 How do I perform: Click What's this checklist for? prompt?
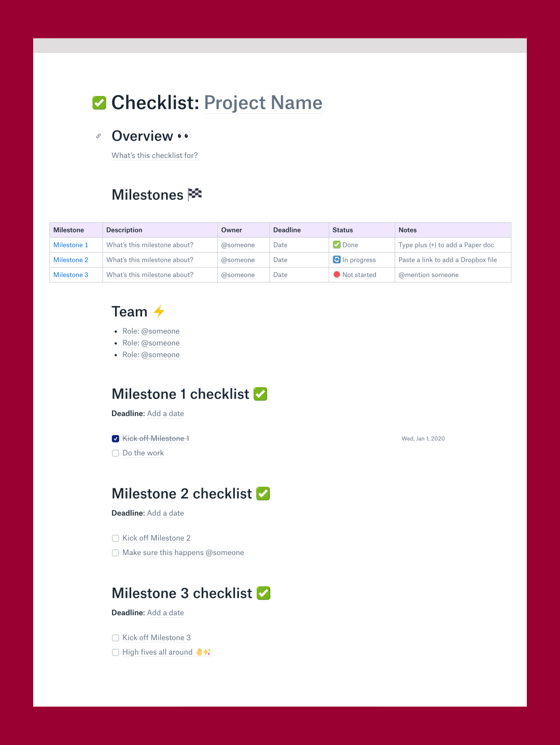click(155, 155)
